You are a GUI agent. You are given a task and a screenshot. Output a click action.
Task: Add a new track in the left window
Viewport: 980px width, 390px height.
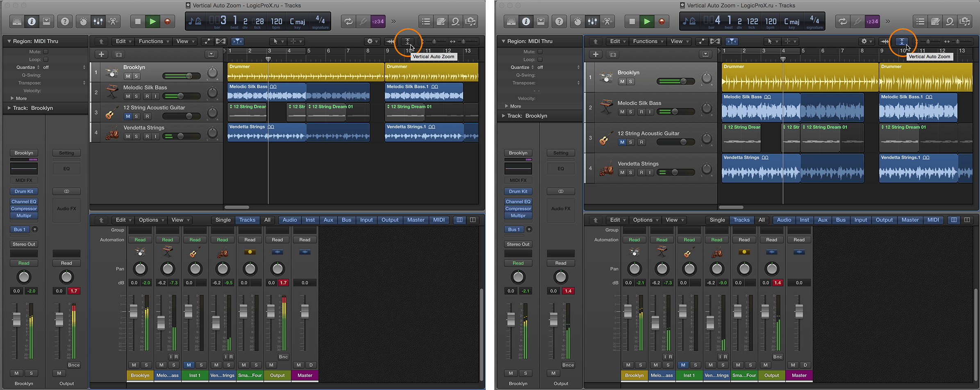pos(101,54)
